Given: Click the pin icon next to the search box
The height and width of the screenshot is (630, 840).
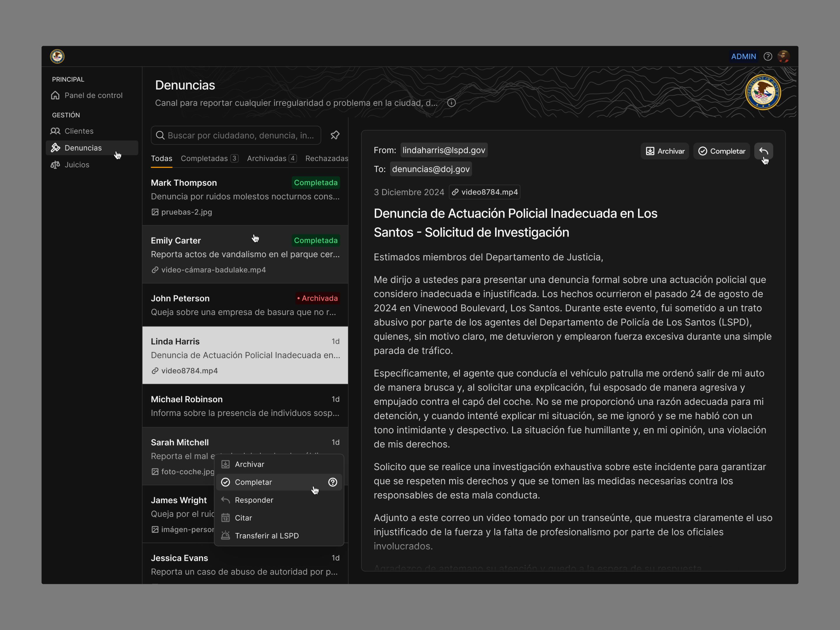Looking at the screenshot, I should pos(335,135).
